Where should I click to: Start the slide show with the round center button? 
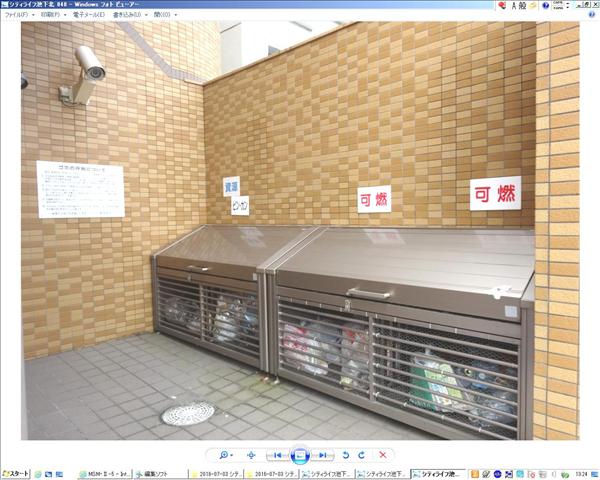300,455
